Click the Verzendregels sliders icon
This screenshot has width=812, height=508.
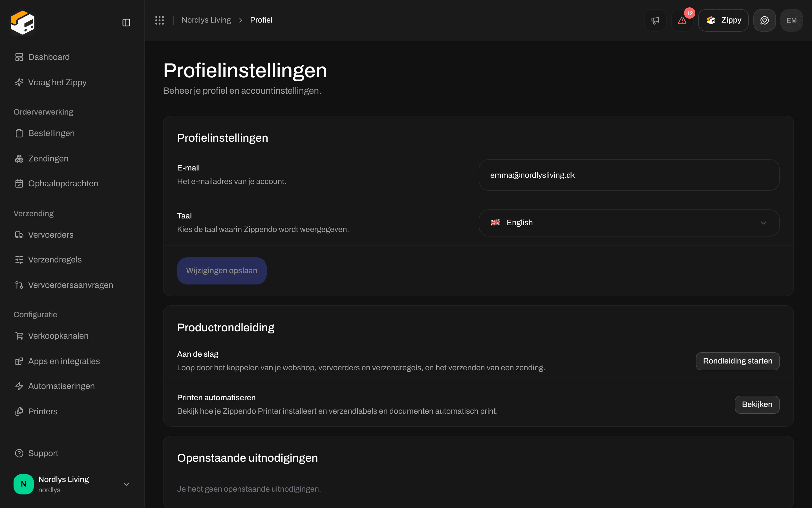click(19, 260)
